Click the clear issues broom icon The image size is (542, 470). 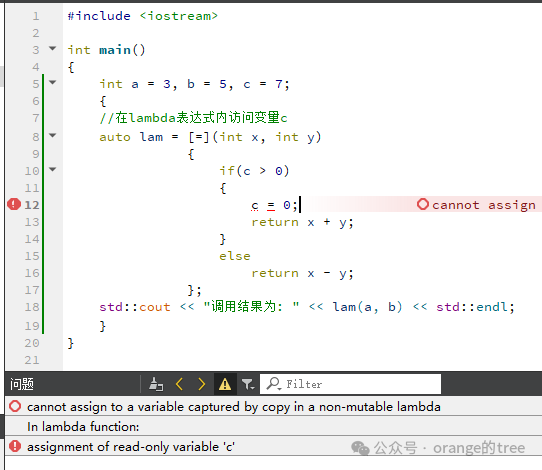(x=156, y=384)
